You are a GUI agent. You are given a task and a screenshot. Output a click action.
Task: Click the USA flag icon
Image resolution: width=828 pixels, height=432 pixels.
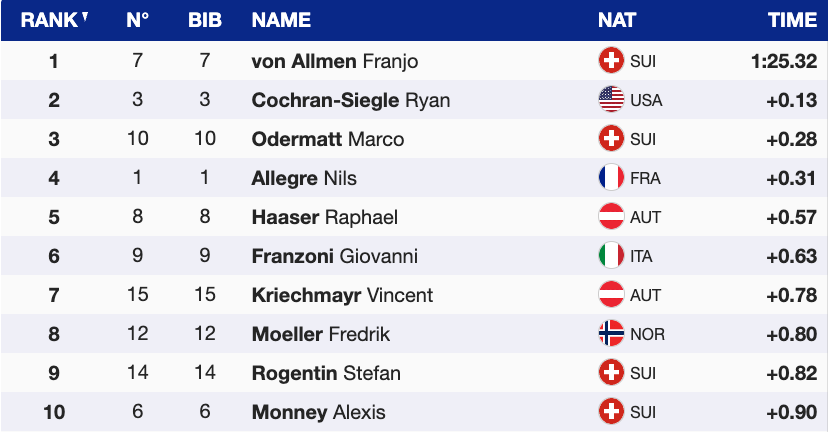click(x=611, y=100)
